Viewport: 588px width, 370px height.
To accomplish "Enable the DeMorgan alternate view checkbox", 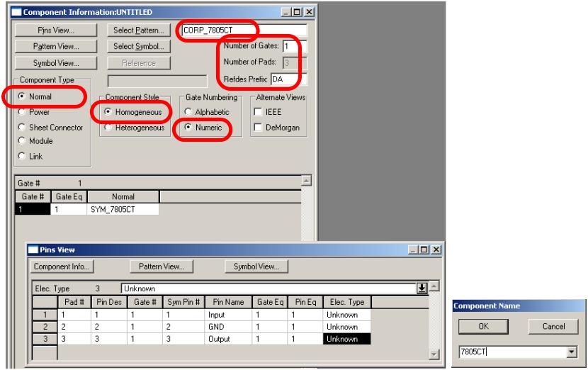I will 258,128.
